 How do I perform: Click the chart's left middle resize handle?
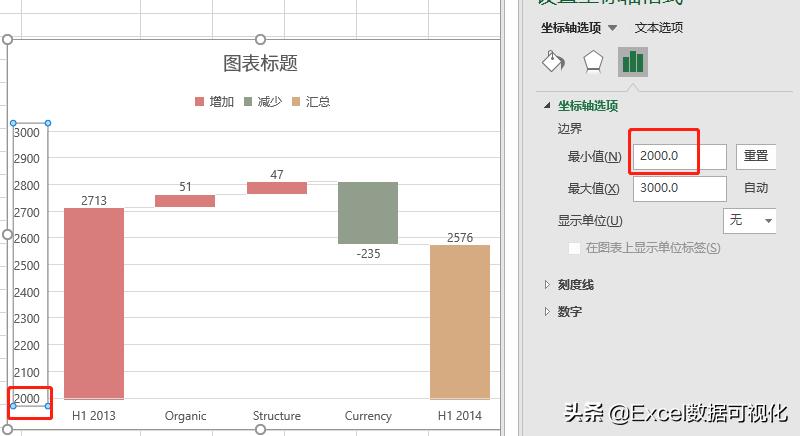7,235
